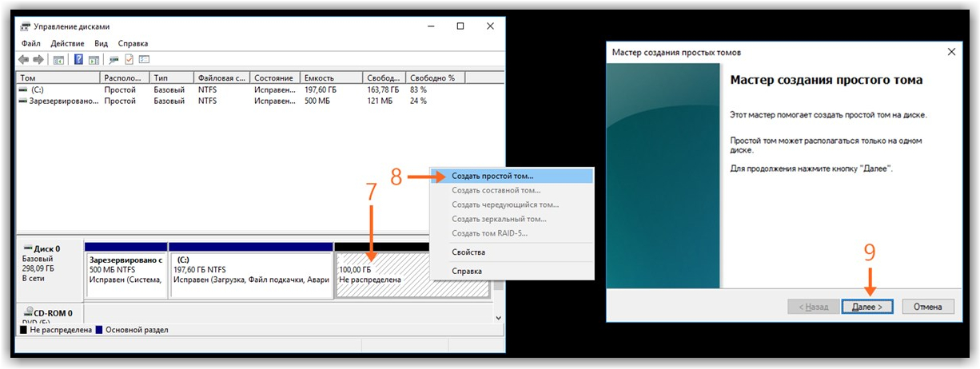Click the settings list view toolbar icon
Viewport: 980px width, 369px height.
pos(144,60)
